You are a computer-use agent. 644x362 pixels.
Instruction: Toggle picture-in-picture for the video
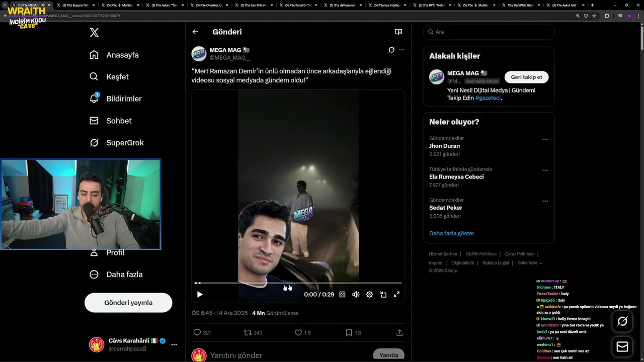tap(383, 295)
